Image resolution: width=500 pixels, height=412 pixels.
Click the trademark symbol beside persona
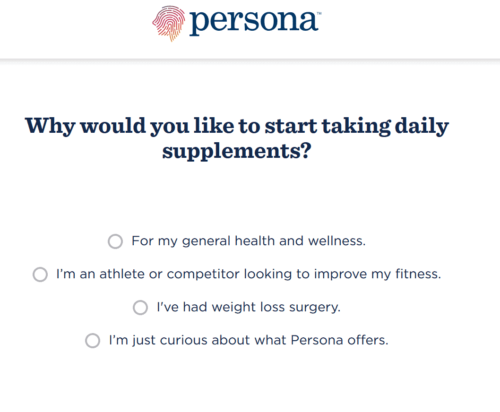click(x=319, y=13)
